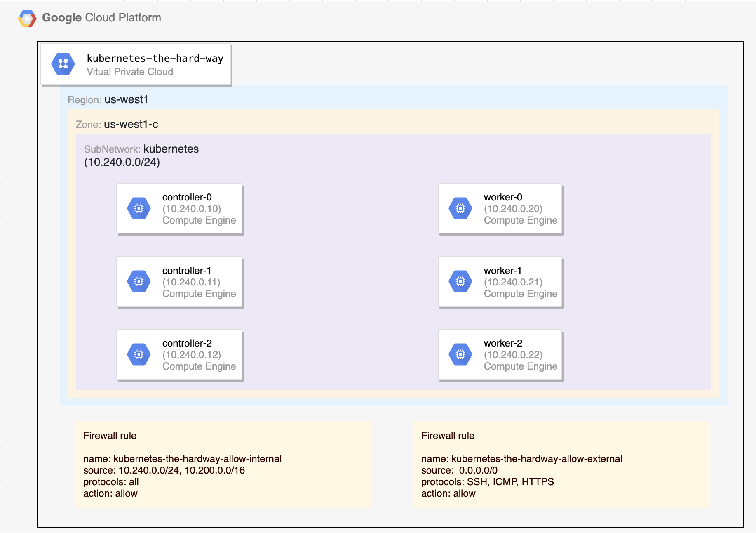Click the Vitual Private Cloud subtitle
756x533 pixels.
pos(130,71)
